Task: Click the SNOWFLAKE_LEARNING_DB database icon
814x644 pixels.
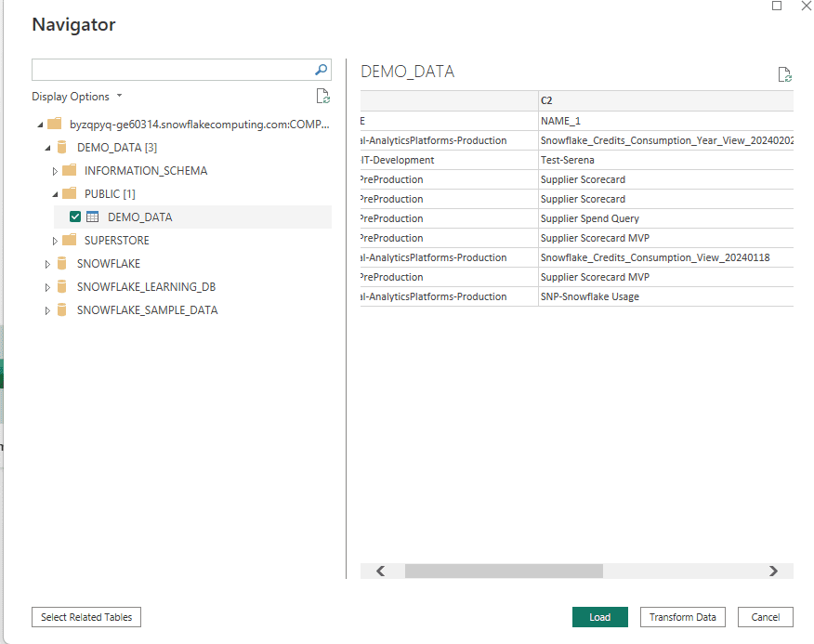Action: point(61,286)
